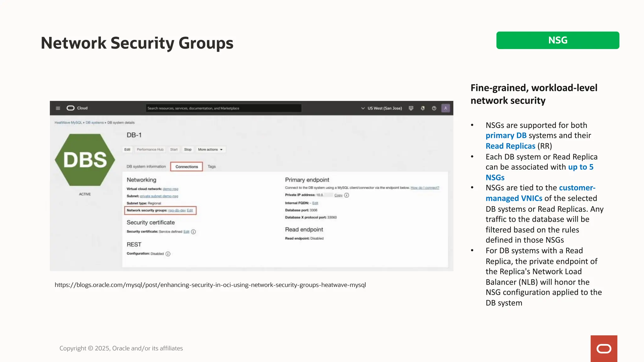The image size is (644, 362).
Task: Open the private subnet-demo-nsg link
Action: (159, 196)
